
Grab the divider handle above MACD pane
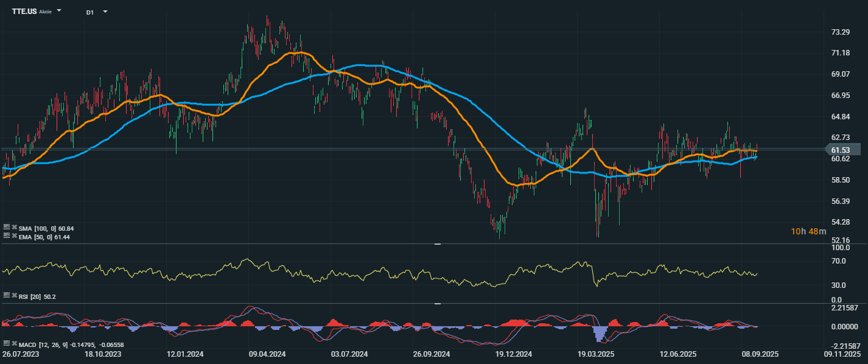coord(437,303)
